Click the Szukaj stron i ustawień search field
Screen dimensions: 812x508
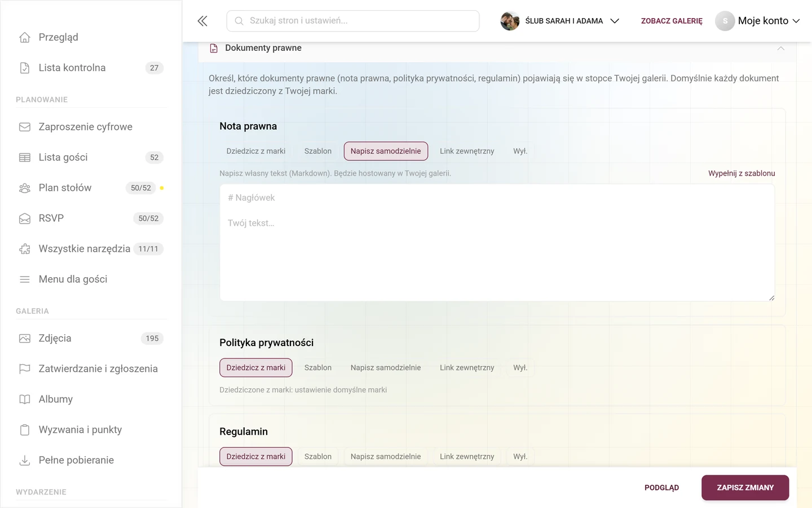(353, 21)
